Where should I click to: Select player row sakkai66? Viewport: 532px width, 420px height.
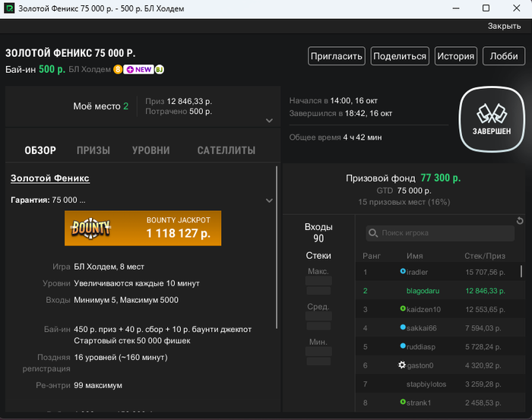[440, 328]
